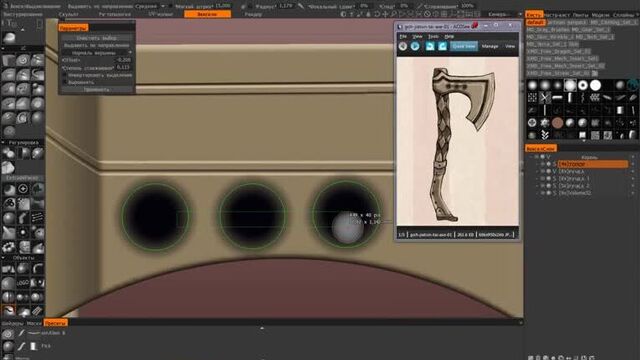Choose the teal circular alpha in top row

(633, 85)
